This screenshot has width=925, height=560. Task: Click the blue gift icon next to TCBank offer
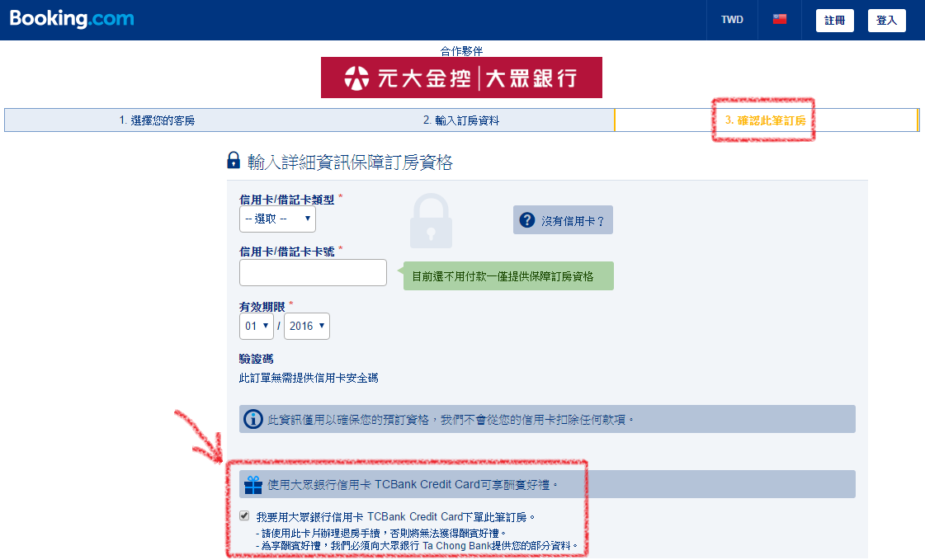pos(252,485)
